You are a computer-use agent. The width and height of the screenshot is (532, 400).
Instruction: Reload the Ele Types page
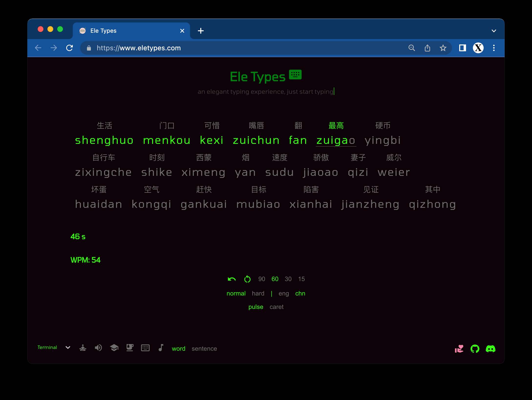tap(70, 48)
